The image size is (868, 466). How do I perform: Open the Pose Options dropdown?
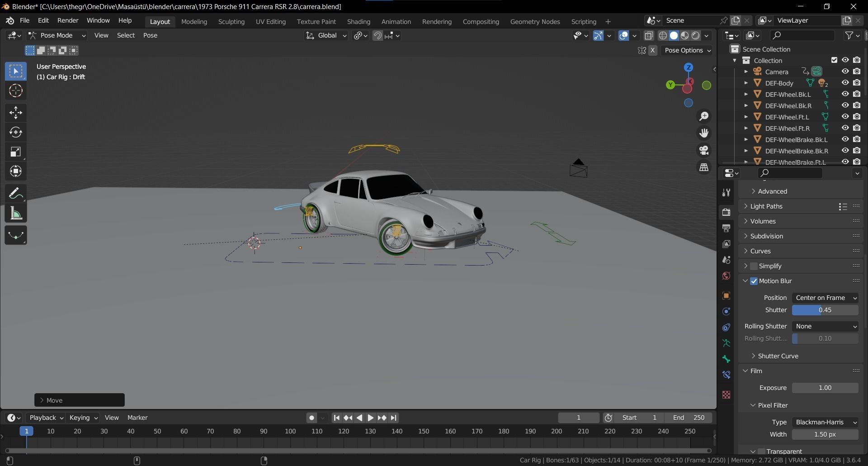pyautogui.click(x=688, y=50)
